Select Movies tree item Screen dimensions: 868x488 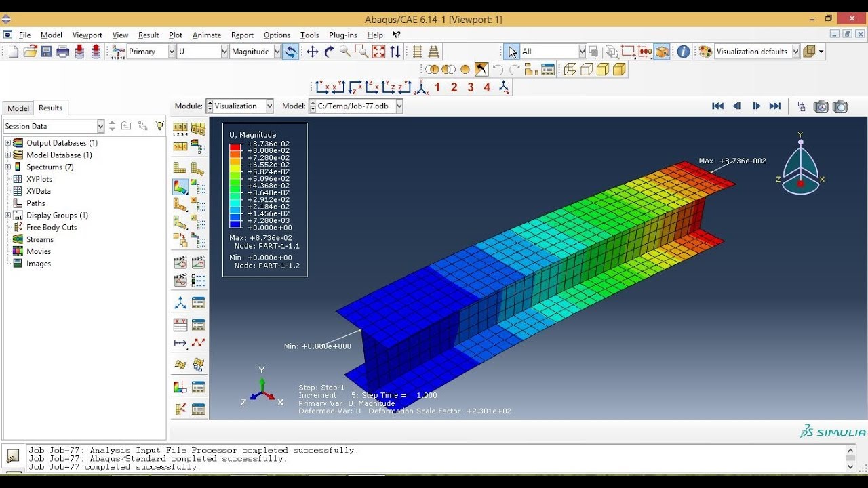[x=39, y=251]
